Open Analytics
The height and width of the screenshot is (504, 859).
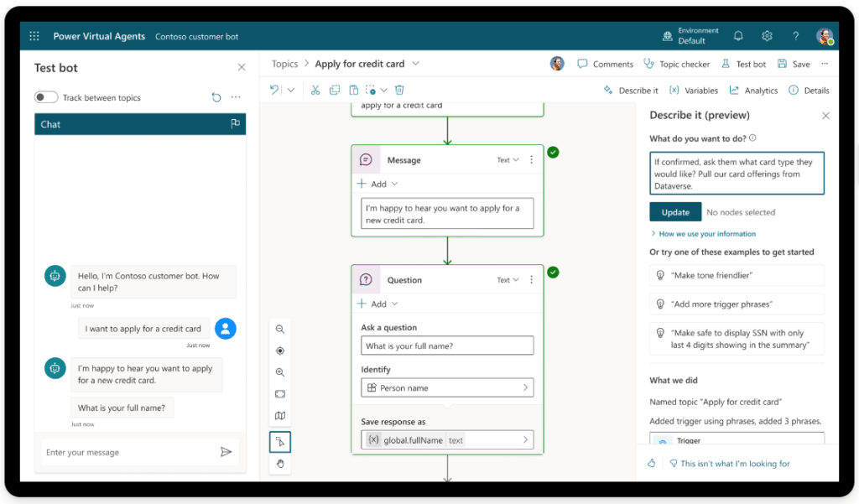pos(753,91)
